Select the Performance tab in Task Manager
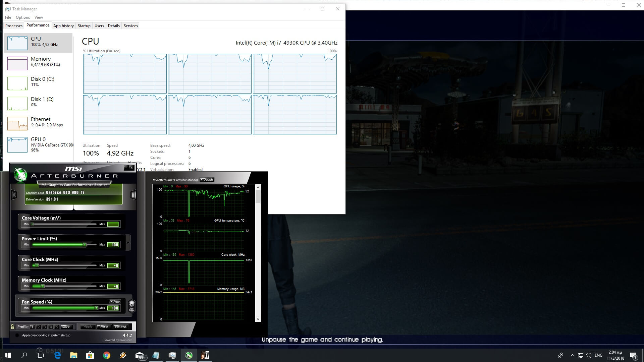Viewport: 644px width, 362px height. pos(38,25)
